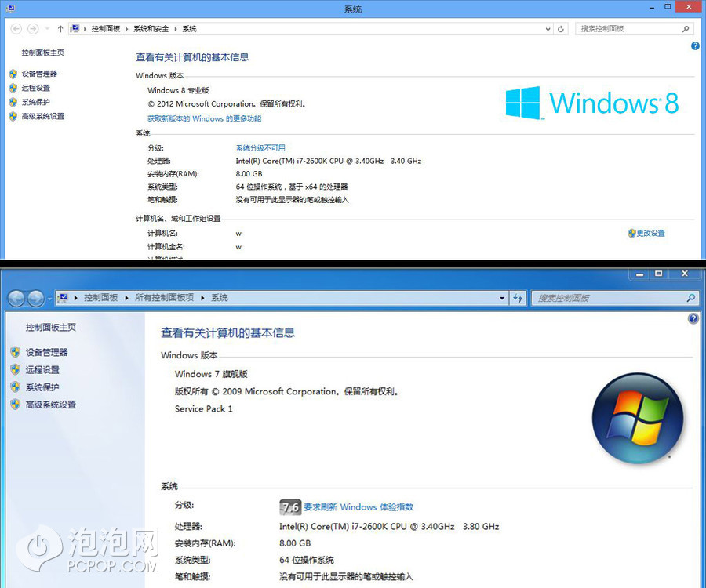
Task: Select 控制面板 in the Windows 7 breadcrumb
Action: coord(100,298)
